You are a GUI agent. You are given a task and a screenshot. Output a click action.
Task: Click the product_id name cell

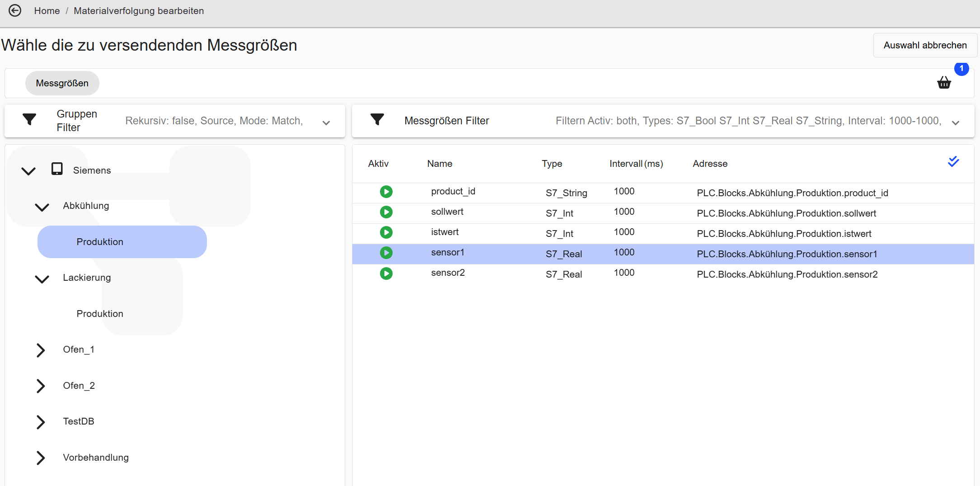(453, 191)
